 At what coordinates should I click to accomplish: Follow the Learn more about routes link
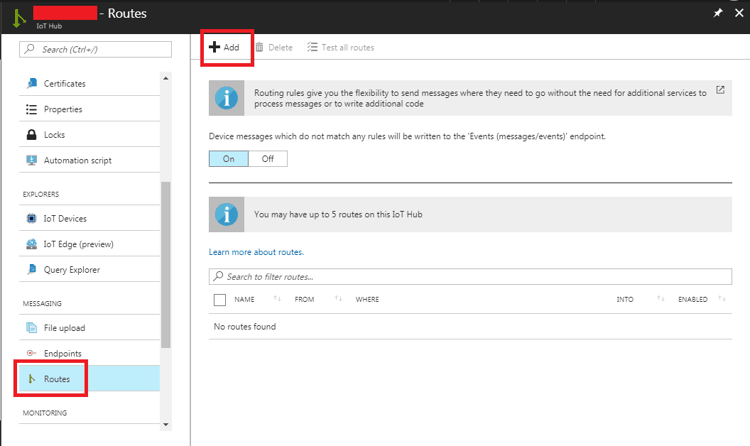[x=256, y=252]
